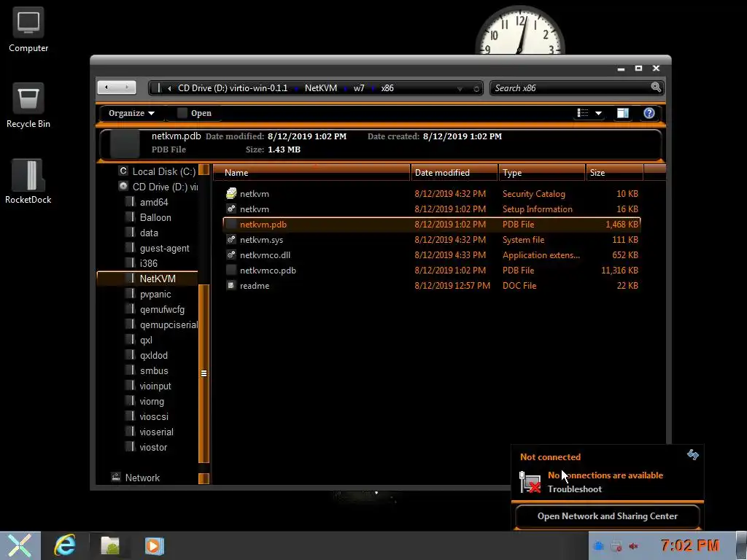Click the Explorer back arrow button
The width and height of the screenshot is (747, 560).
(107, 87)
